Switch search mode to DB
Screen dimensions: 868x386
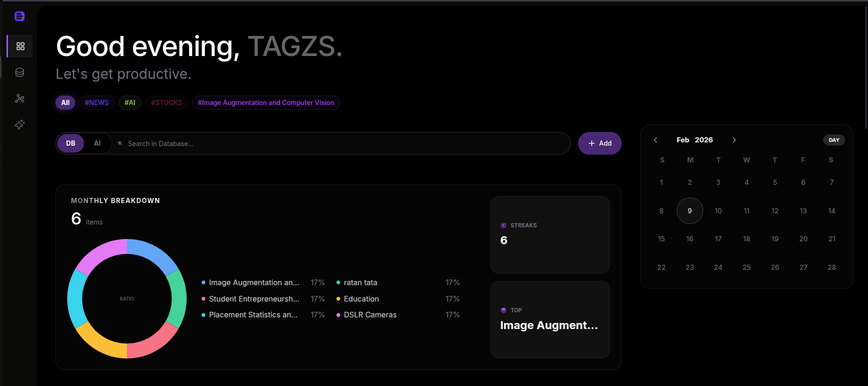pyautogui.click(x=70, y=143)
